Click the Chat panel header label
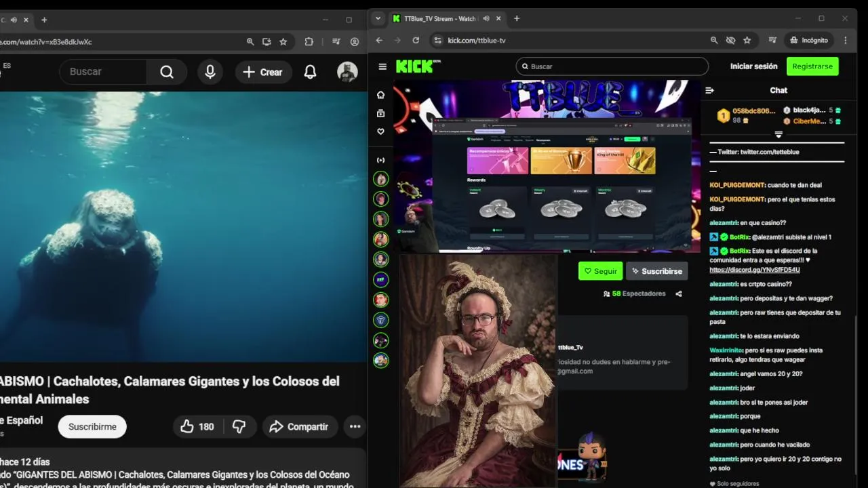Image resolution: width=868 pixels, height=488 pixels. (778, 90)
